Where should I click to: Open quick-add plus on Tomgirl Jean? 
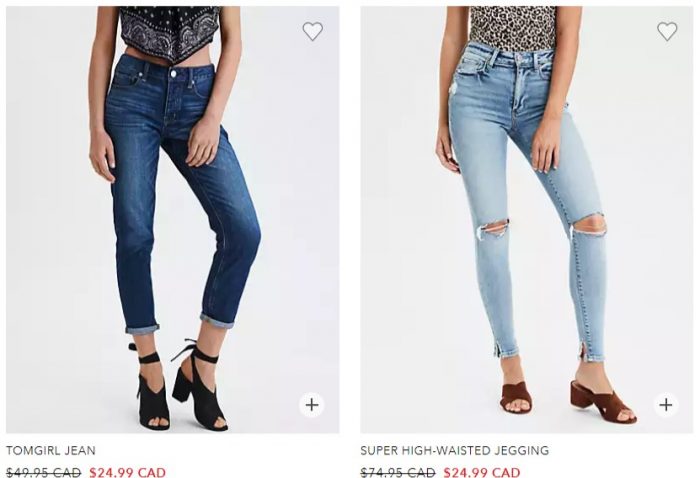[312, 405]
